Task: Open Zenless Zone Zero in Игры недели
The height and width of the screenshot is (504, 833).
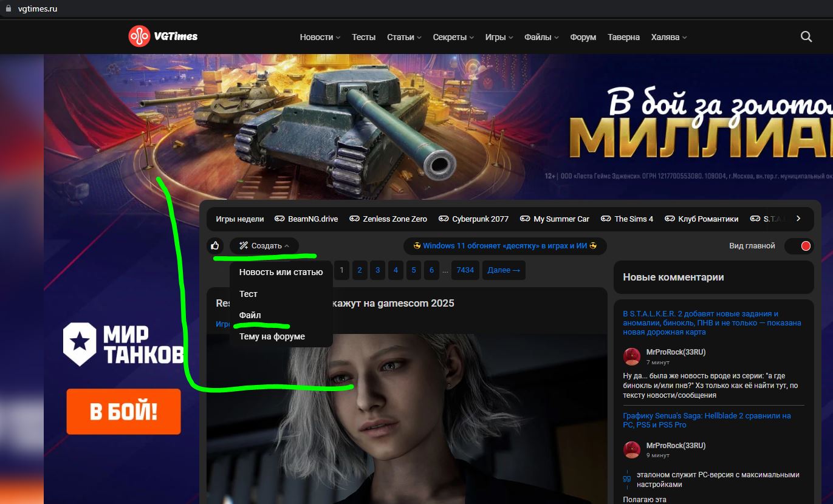Action: [395, 219]
